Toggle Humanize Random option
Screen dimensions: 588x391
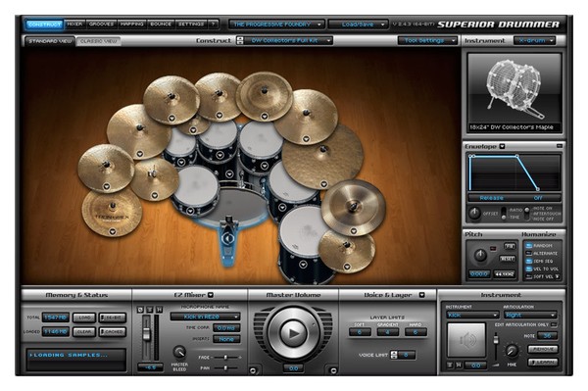(x=529, y=246)
